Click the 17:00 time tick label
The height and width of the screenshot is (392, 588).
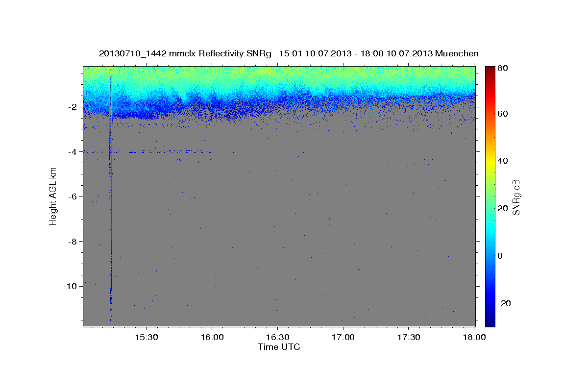(343, 338)
